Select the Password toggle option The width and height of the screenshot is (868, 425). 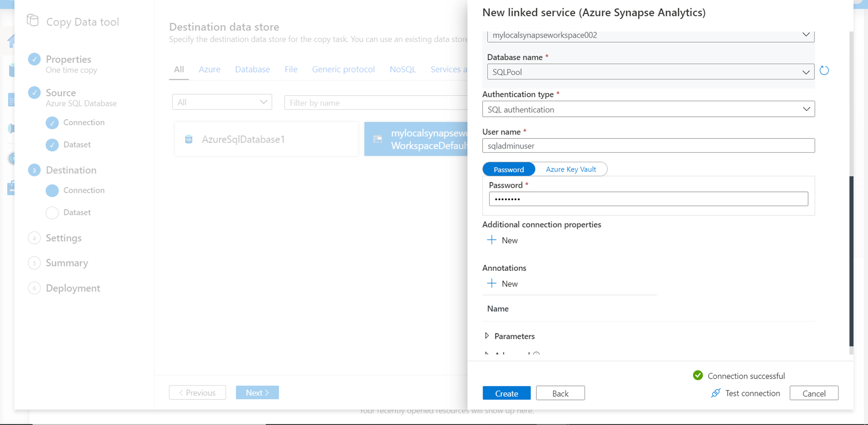[509, 169]
